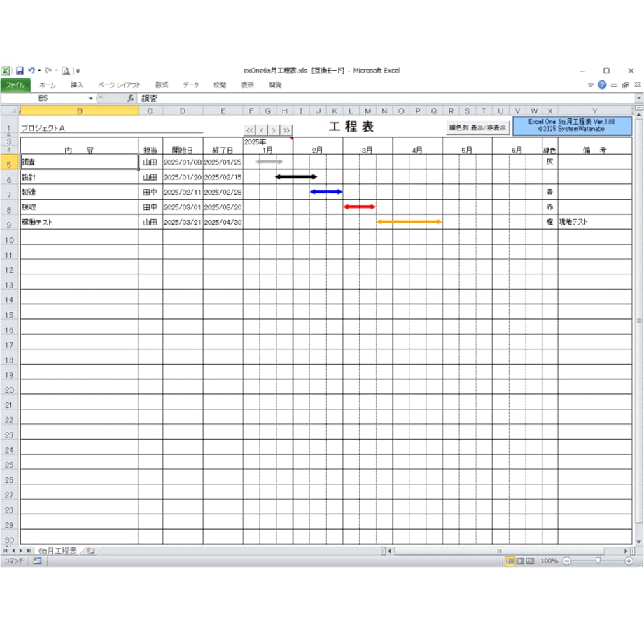Click the Excel application icon in title bar
The image size is (644, 644).
click(6, 71)
